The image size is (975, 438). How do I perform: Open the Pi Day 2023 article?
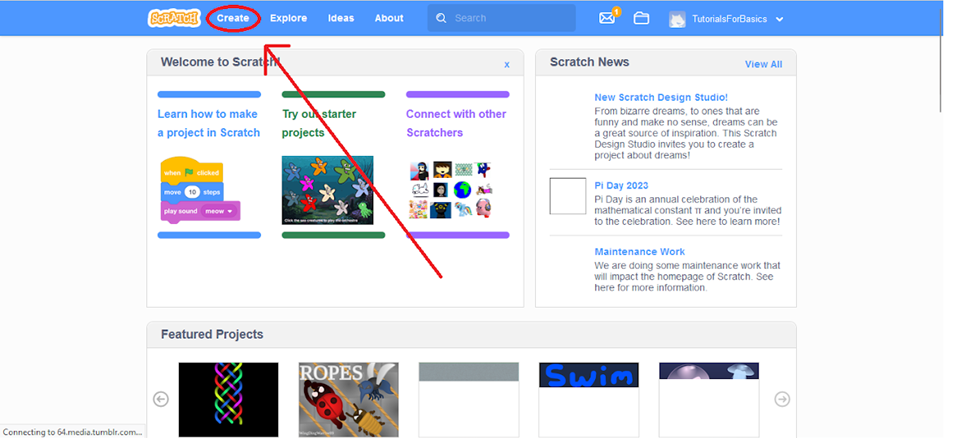pos(621,185)
